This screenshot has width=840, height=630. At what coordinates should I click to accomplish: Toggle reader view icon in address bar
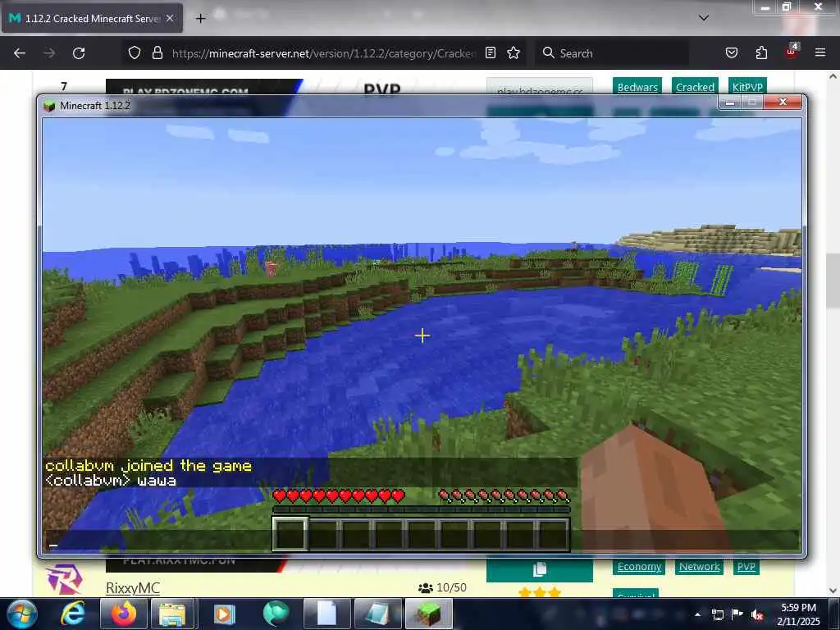(491, 52)
